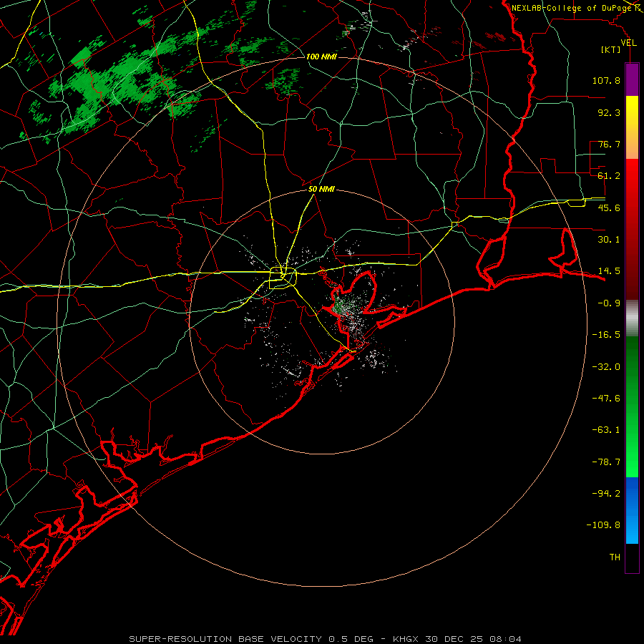Select the -47.6 scale value

coord(606,399)
